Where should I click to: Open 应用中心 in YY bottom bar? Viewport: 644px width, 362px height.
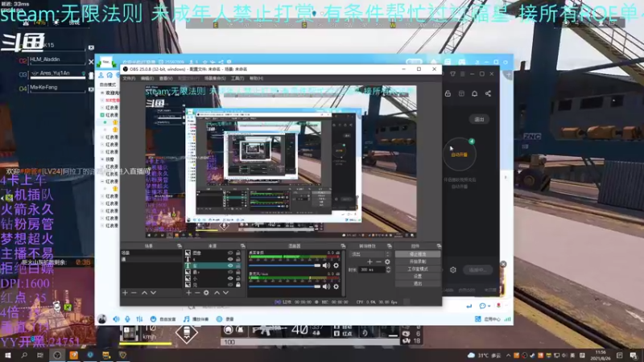[488, 319]
